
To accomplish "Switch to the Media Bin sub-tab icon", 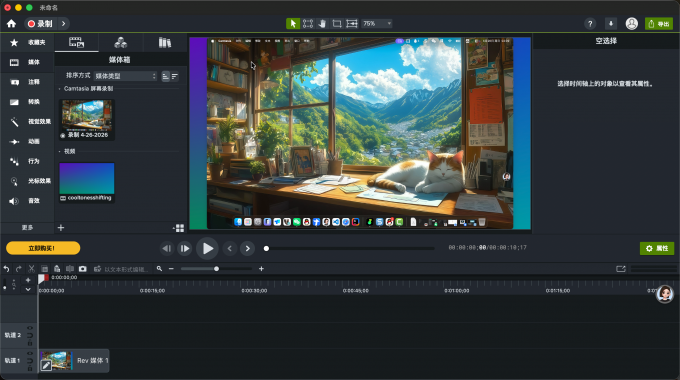I will 77,43.
